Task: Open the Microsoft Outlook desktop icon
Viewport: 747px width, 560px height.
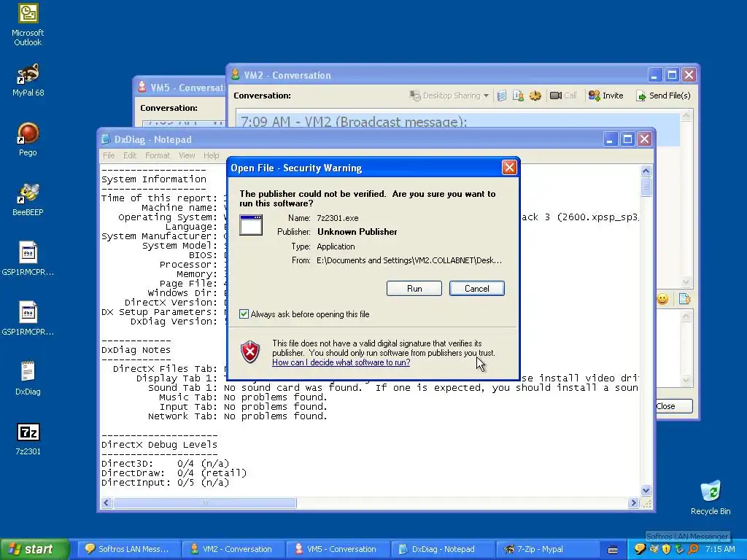Action: pos(28,25)
